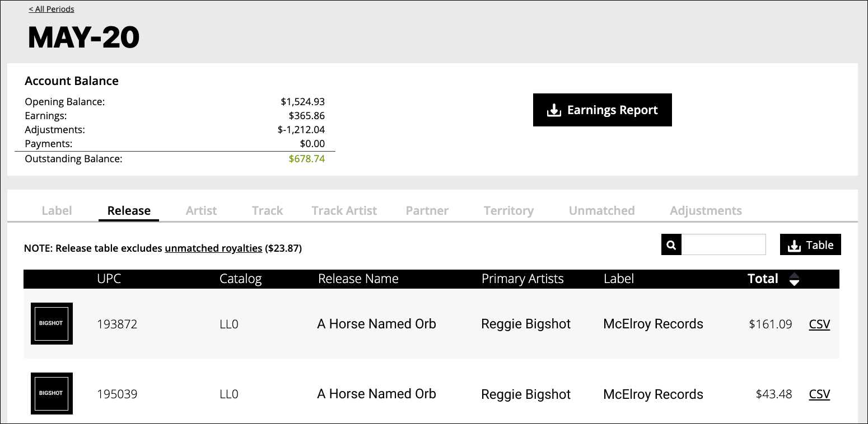Select the $43.48 total value

pyautogui.click(x=774, y=394)
